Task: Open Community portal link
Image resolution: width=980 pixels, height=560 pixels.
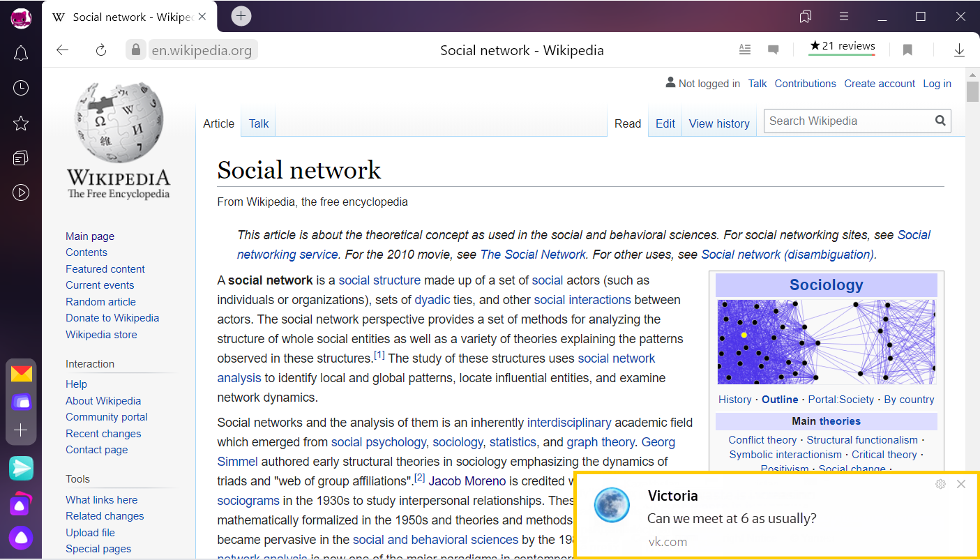Action: [x=107, y=417]
